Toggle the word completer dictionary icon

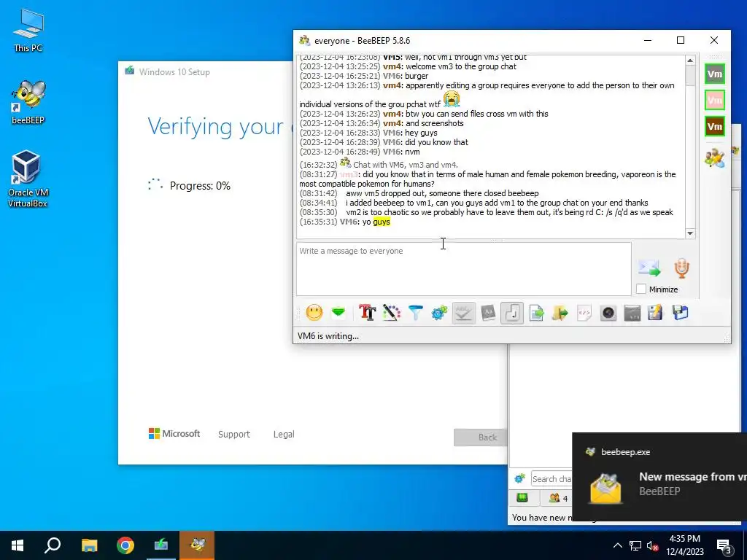(488, 313)
